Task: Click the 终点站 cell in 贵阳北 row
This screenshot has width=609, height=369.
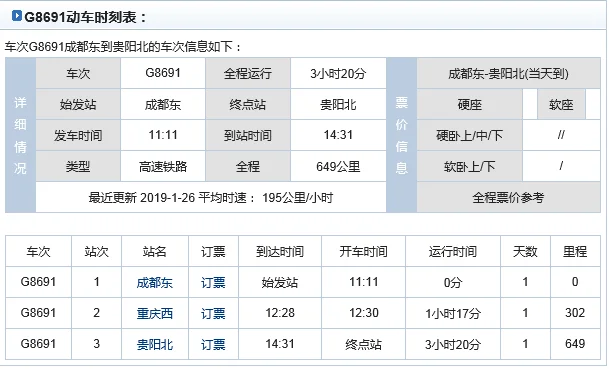Action: pos(364,345)
